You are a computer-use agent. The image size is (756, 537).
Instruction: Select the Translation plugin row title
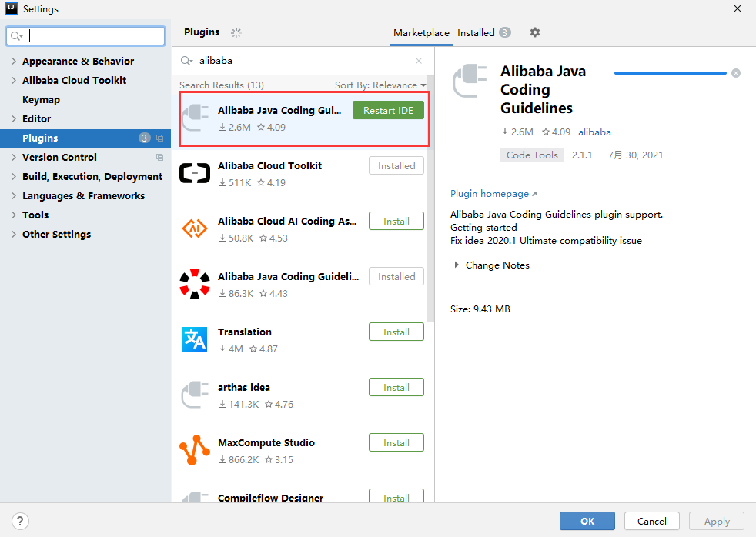(245, 332)
